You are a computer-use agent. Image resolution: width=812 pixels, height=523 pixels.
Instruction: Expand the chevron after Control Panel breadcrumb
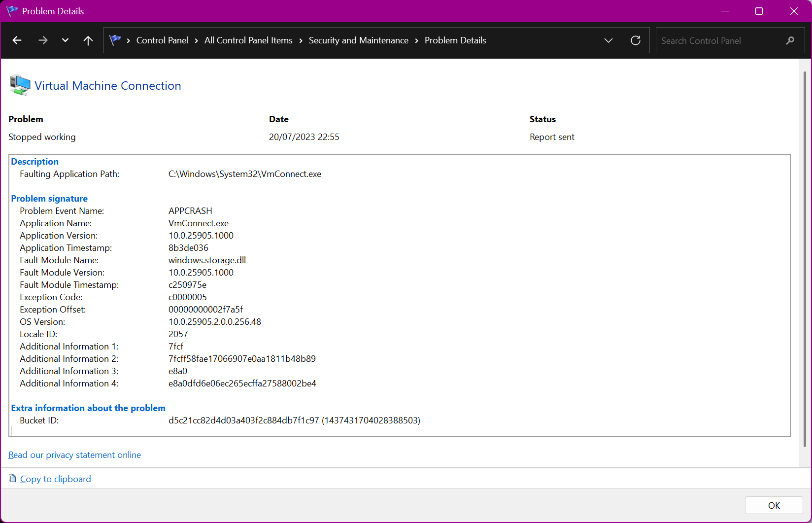[x=197, y=40]
